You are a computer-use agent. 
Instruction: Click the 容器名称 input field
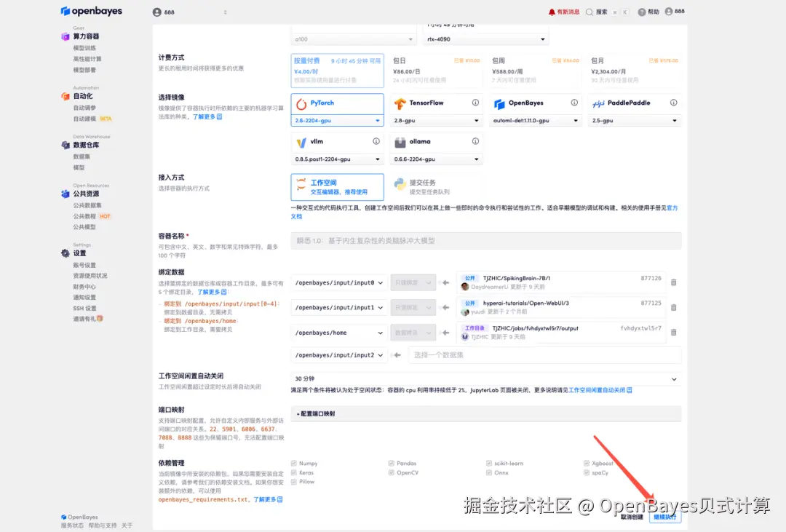tap(485, 241)
